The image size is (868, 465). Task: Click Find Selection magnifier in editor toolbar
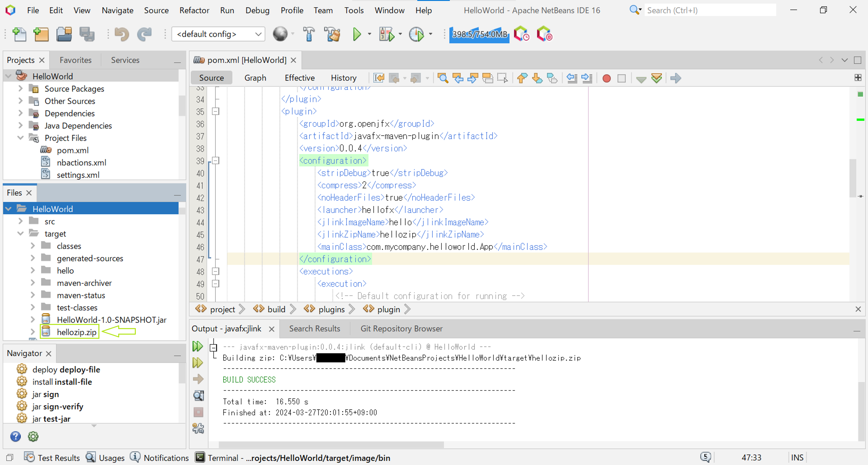(443, 78)
